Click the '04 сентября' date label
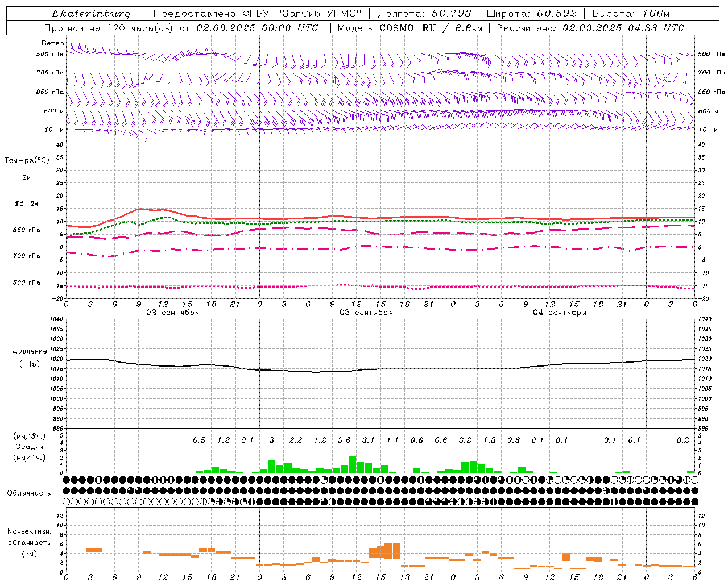 560,313
